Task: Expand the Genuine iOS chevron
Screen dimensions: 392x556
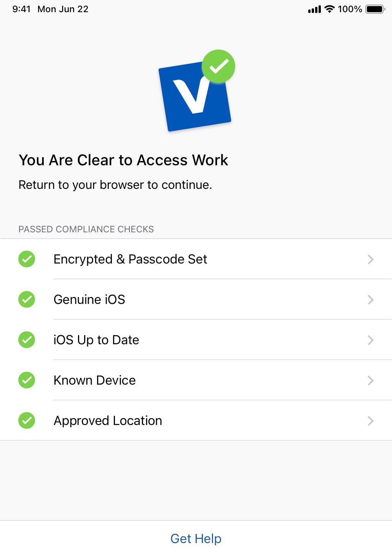Action: click(371, 300)
